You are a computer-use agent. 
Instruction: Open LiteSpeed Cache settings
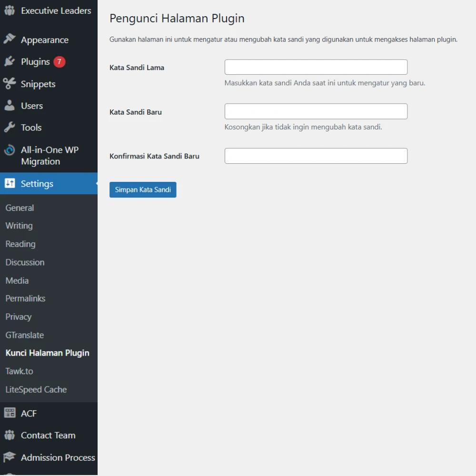click(x=36, y=389)
